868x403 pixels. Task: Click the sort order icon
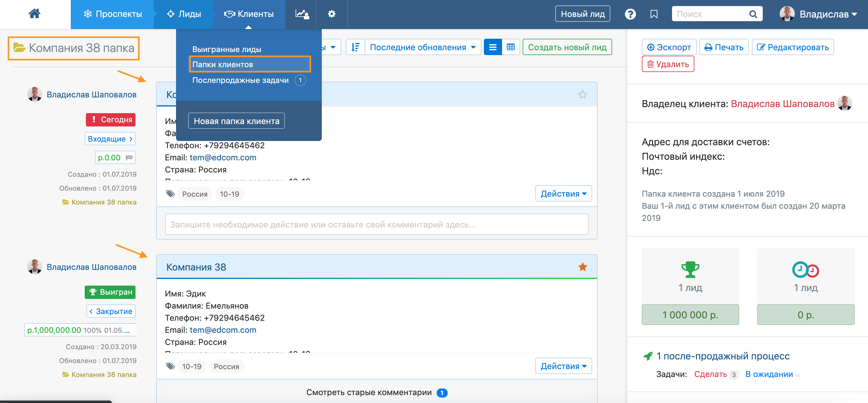click(355, 47)
